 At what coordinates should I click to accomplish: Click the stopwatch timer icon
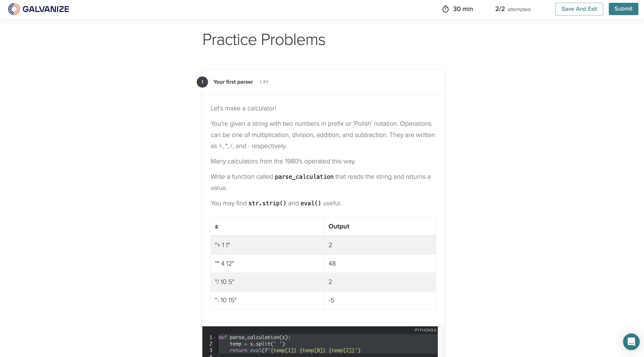click(x=446, y=9)
